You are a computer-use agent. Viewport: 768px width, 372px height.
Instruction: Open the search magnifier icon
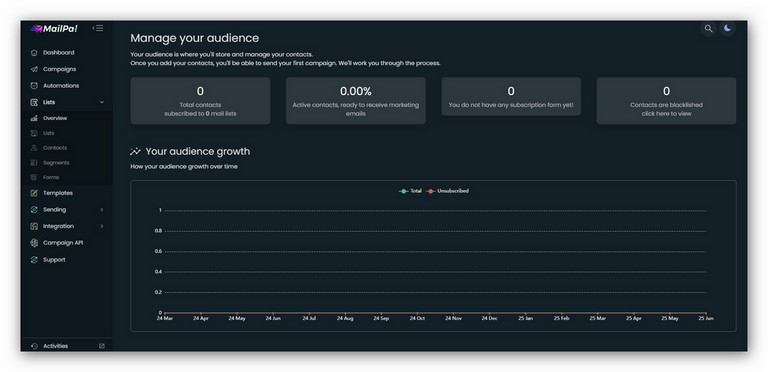click(x=708, y=28)
